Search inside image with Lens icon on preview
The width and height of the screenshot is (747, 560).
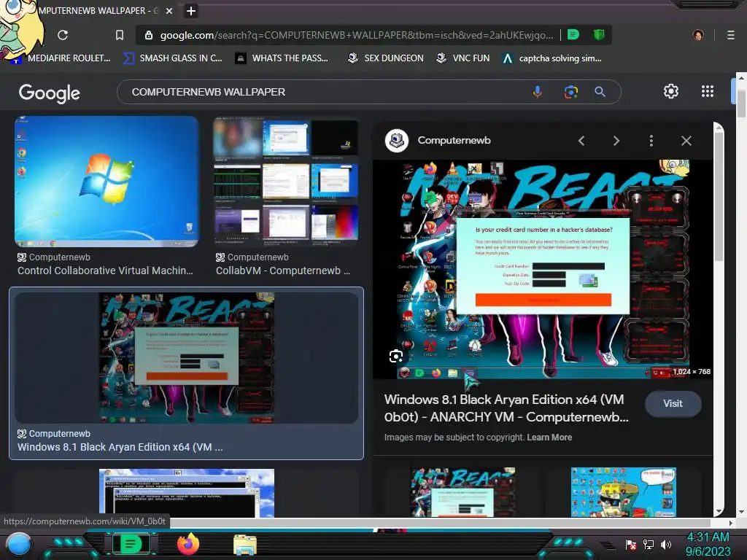[396, 356]
